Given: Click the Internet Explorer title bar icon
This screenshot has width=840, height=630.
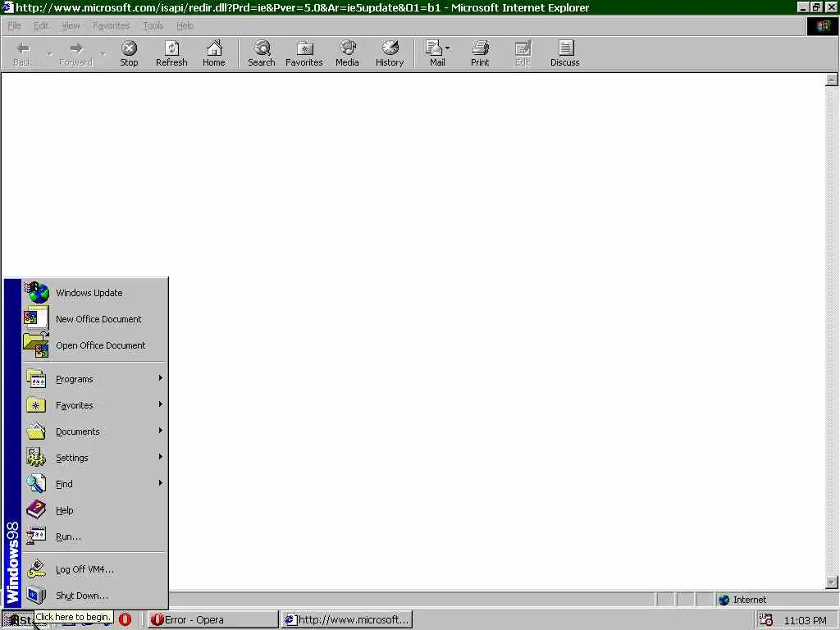Looking at the screenshot, I should pos(7,7).
